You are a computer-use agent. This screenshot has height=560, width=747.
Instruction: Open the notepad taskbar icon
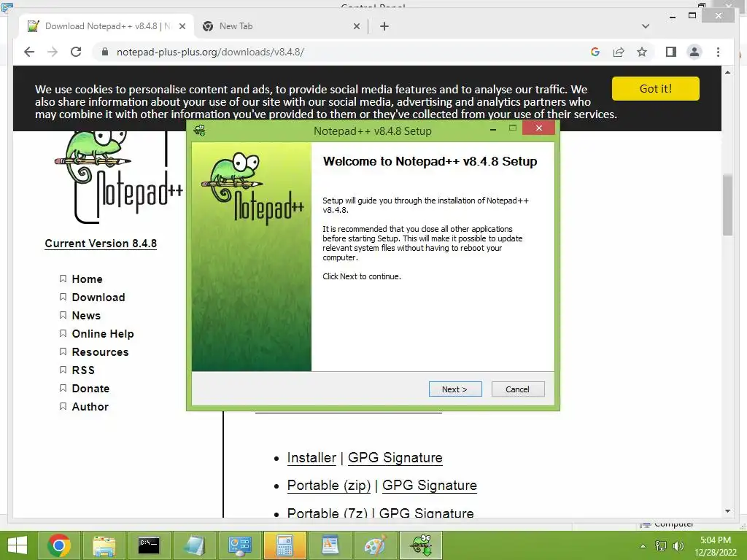194,545
